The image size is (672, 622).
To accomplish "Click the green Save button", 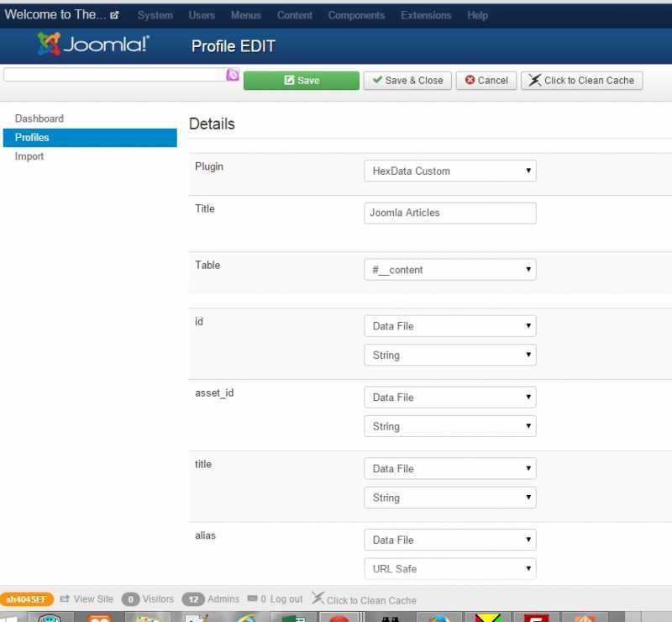I will pos(302,81).
